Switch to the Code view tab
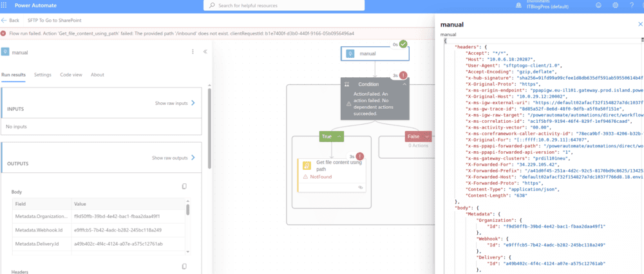 pyautogui.click(x=71, y=75)
